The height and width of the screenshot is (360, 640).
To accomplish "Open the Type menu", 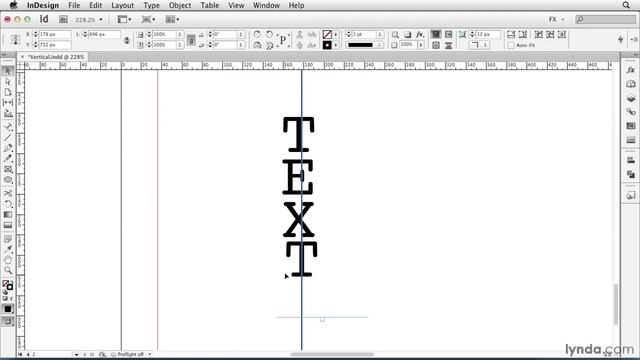I will point(151,5).
